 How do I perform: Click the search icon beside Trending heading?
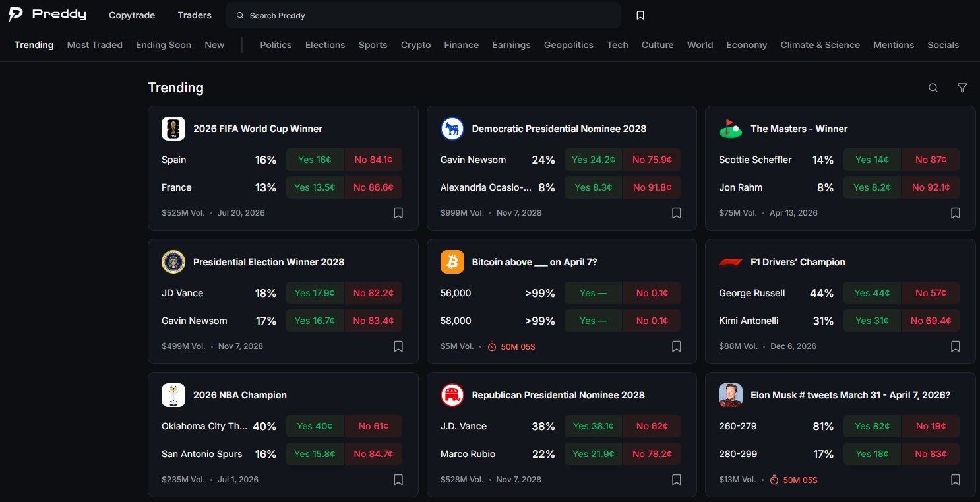(933, 88)
